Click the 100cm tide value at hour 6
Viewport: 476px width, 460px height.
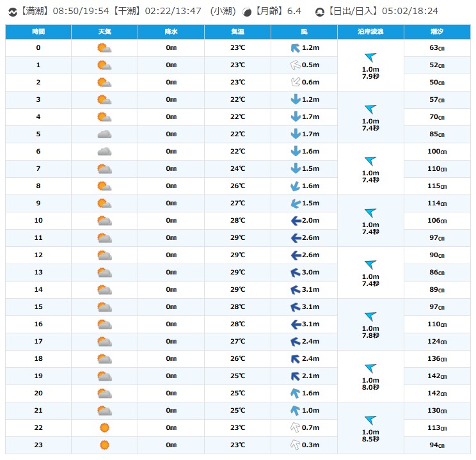(437, 152)
